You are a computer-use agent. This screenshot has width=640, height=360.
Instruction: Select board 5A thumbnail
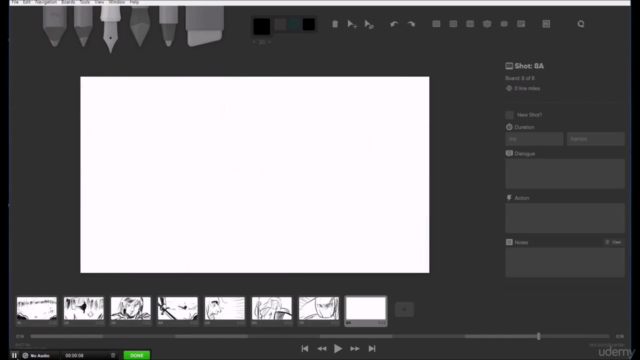[224, 311]
